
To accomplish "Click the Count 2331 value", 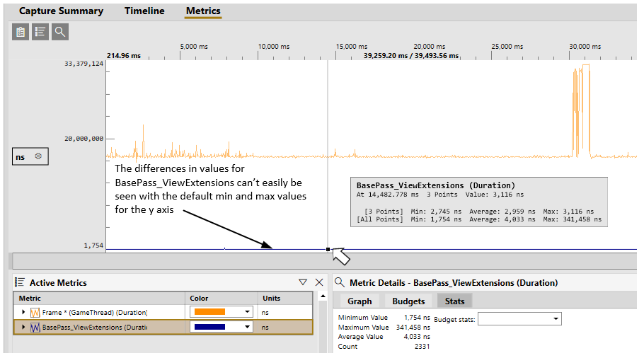I will pyautogui.click(x=422, y=347).
